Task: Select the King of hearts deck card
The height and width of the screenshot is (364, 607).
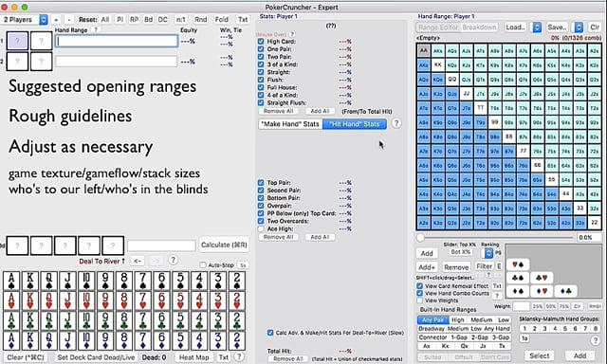Action: 30,300
